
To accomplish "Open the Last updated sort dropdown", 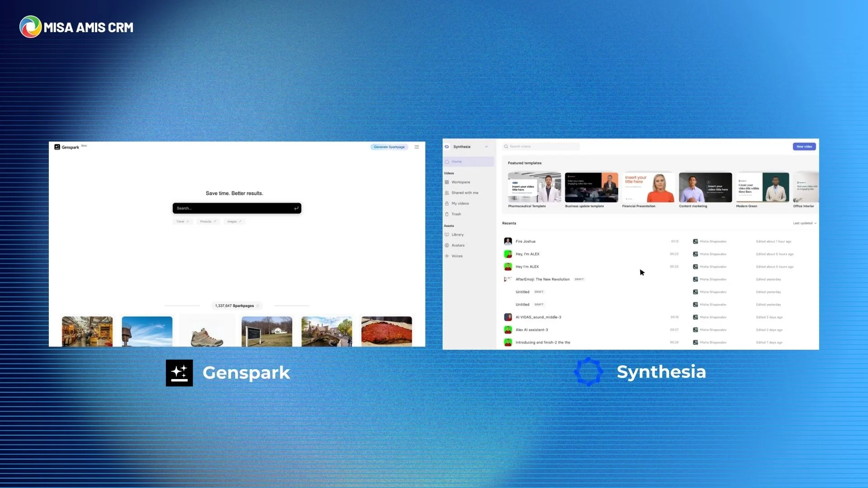I will (x=805, y=223).
